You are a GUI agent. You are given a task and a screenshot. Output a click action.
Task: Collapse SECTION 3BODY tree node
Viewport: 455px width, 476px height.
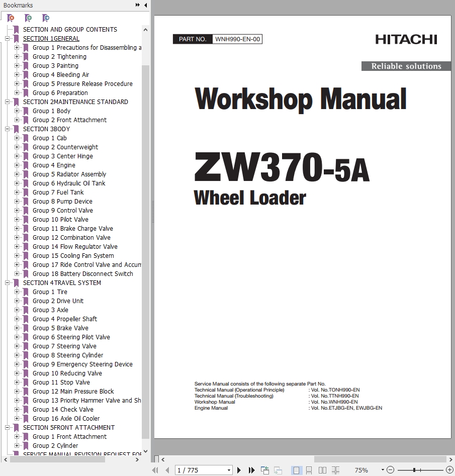coord(7,129)
